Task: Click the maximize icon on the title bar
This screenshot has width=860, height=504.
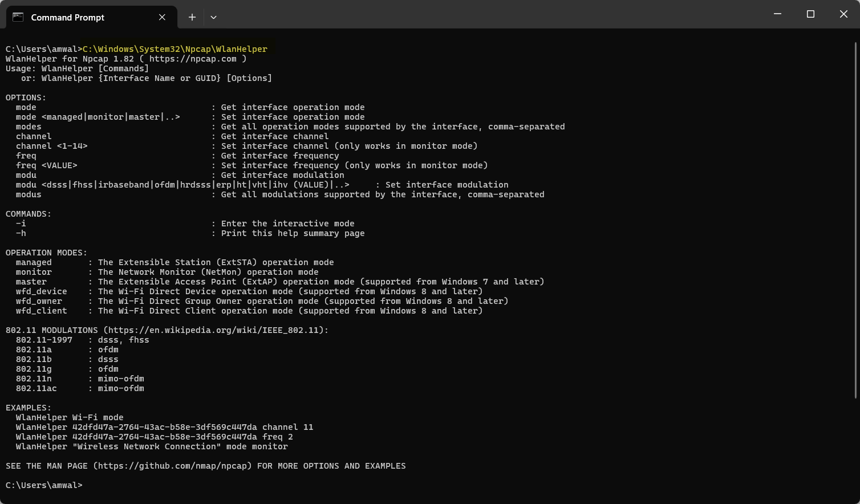Action: 810,14
